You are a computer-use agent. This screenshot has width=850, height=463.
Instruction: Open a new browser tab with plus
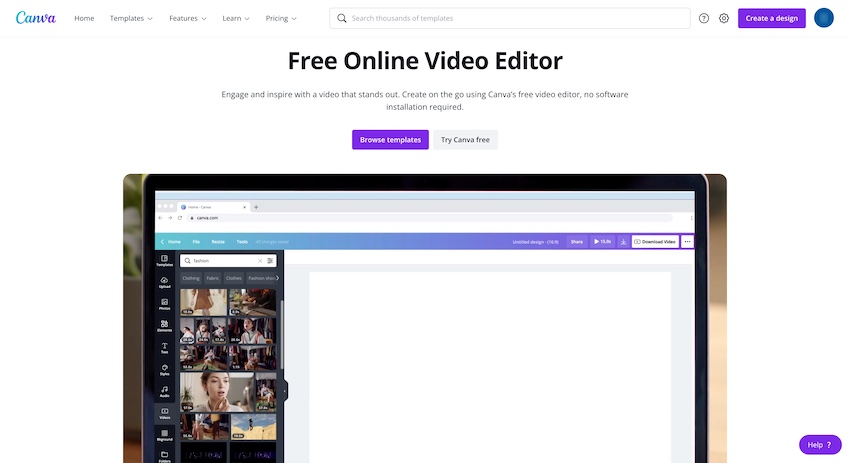point(256,207)
